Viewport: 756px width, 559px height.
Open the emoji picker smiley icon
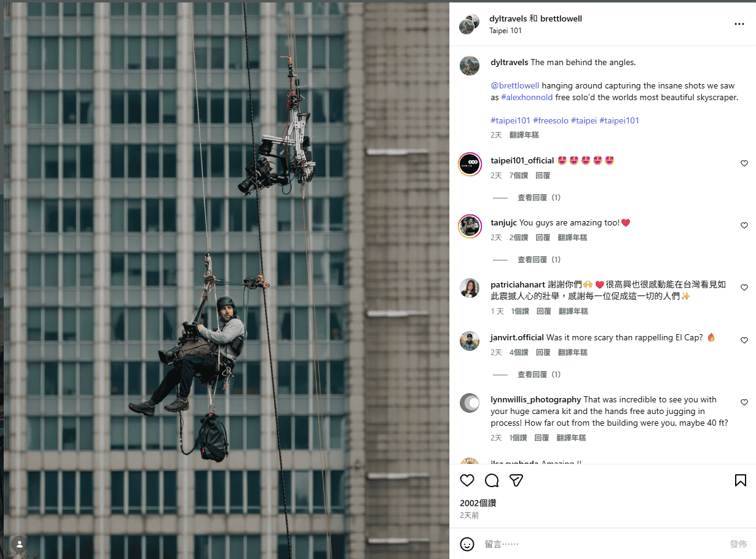coord(467,544)
